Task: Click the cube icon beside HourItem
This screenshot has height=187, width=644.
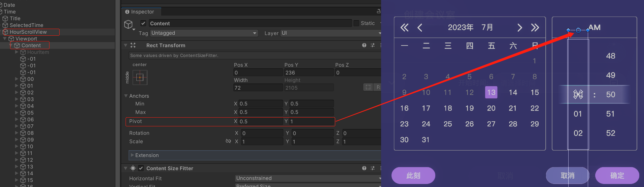Action: [23, 52]
